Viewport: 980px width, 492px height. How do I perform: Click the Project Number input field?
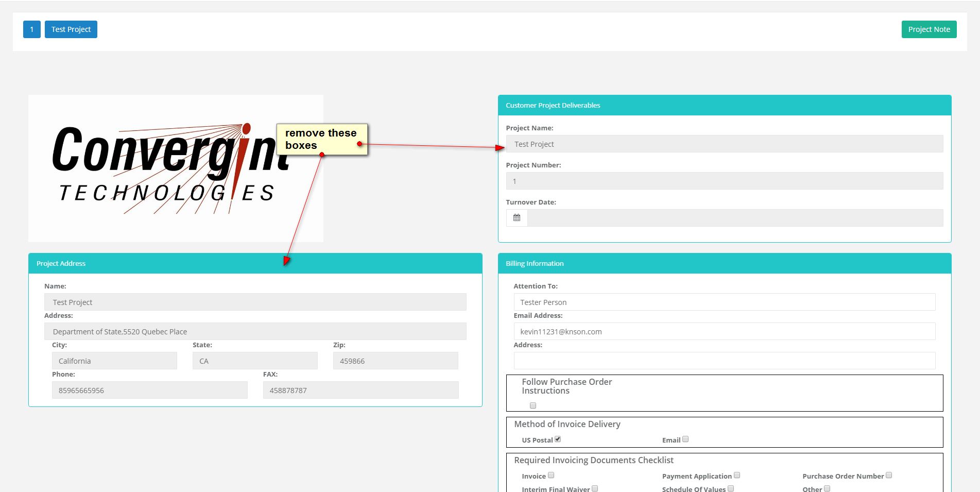coord(725,181)
